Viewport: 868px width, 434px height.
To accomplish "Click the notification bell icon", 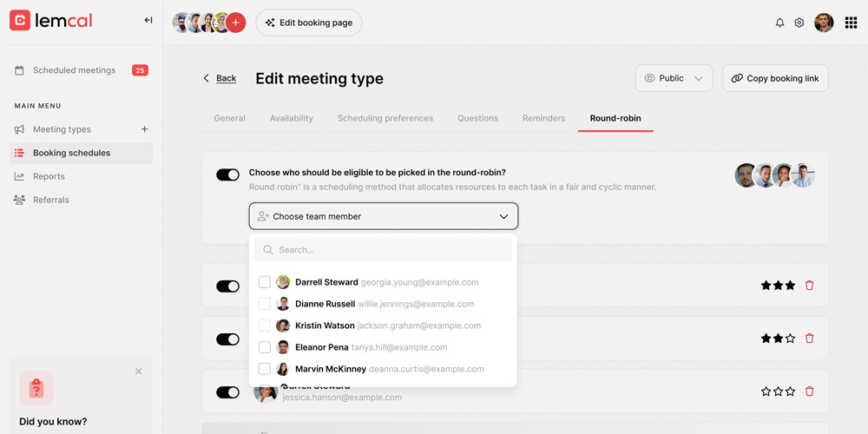I will (779, 23).
